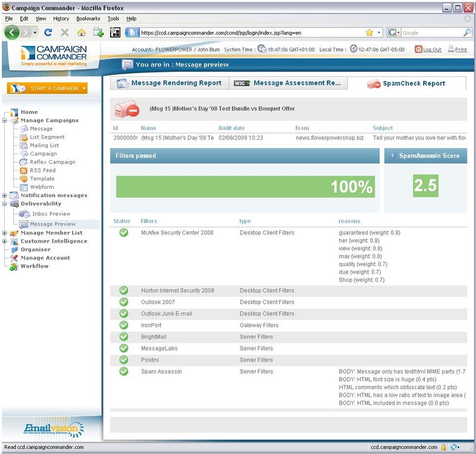The height and width of the screenshot is (454, 476).
Task: Reload the page with the refresh icon
Action: click(x=48, y=32)
